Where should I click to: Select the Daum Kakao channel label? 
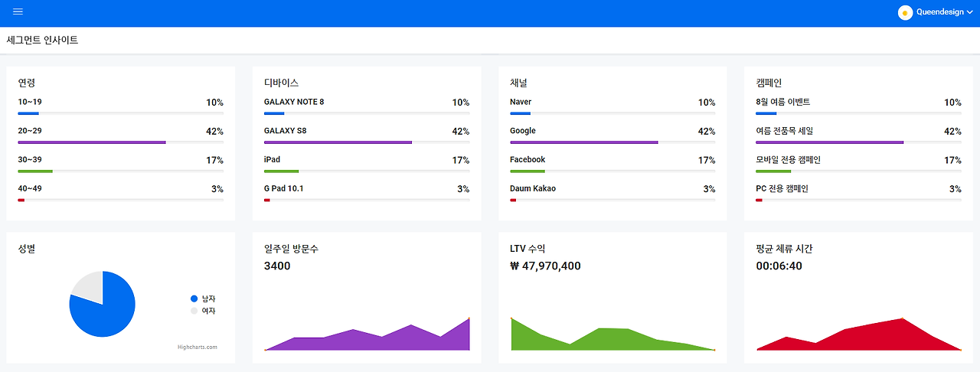[x=533, y=188]
